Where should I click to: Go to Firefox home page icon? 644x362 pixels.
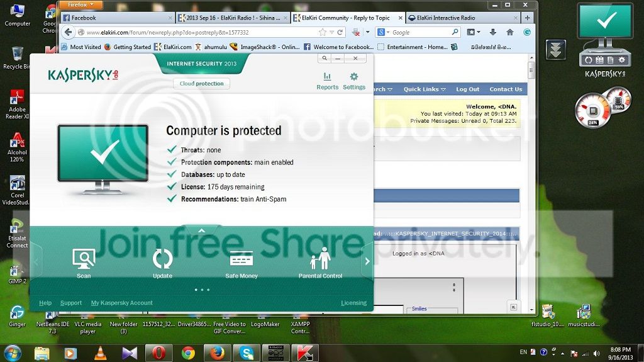[x=509, y=32]
